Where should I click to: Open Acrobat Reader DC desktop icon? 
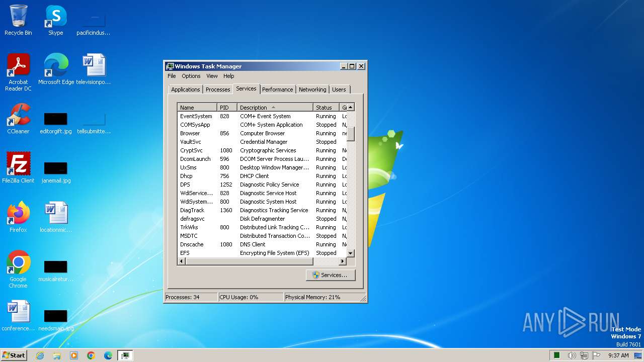pos(18,72)
